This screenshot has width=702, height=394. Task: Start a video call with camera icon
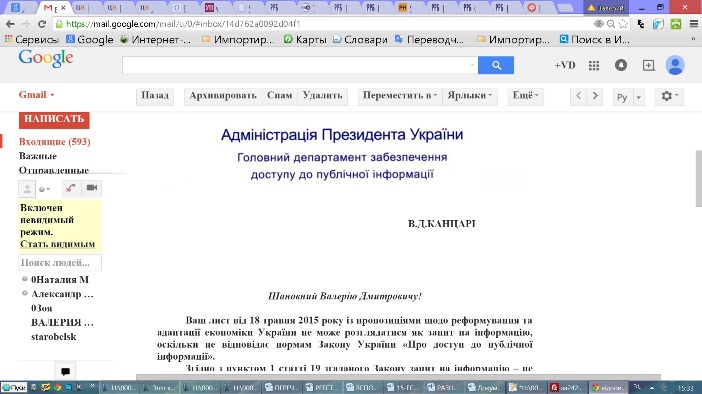(x=92, y=188)
